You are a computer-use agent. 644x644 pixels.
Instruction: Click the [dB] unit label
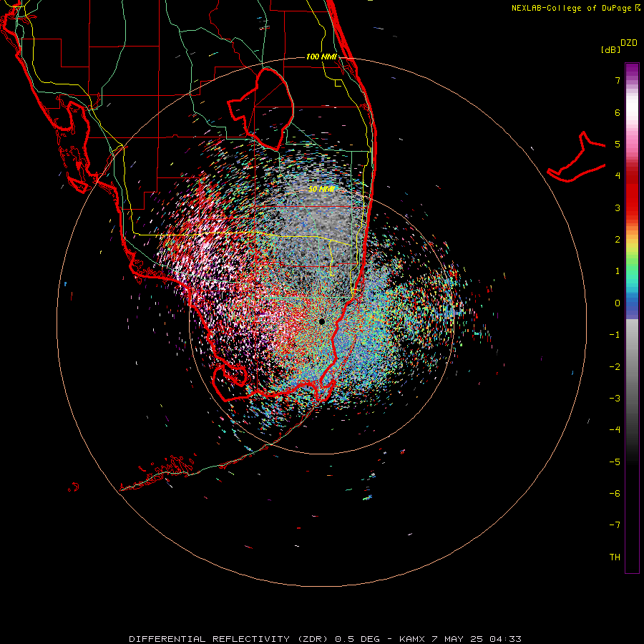pos(611,49)
